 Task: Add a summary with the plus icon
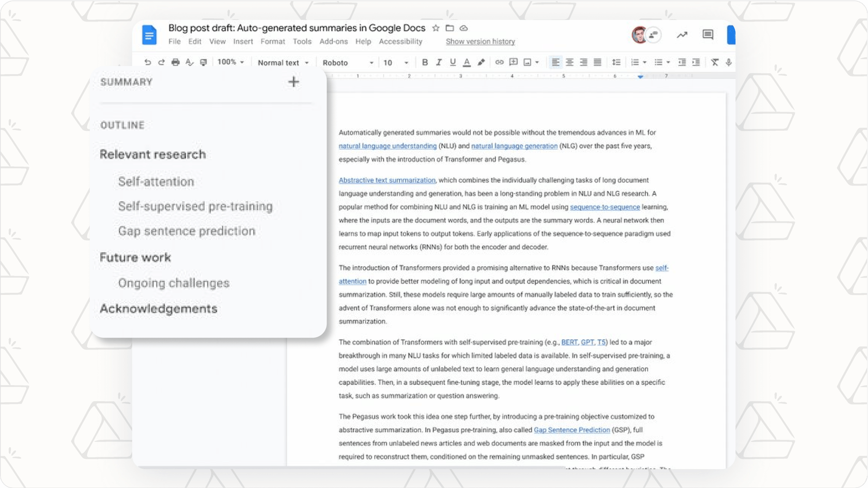pos(293,82)
